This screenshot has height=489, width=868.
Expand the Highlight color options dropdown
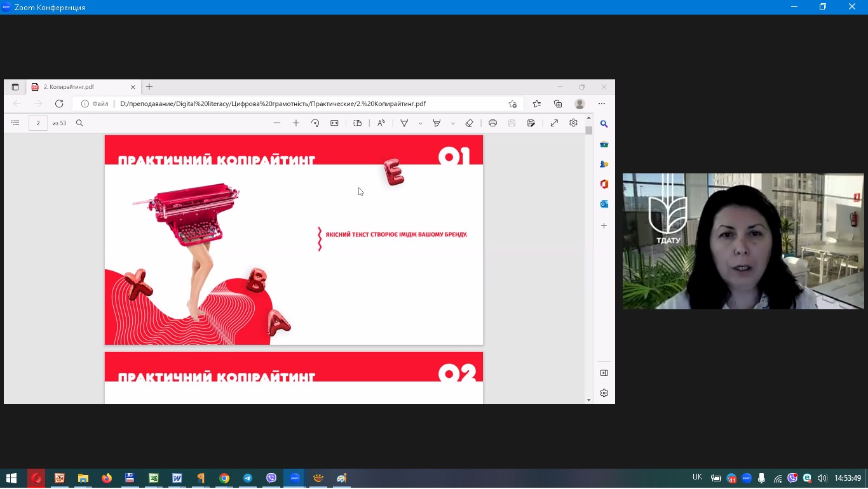tap(453, 123)
